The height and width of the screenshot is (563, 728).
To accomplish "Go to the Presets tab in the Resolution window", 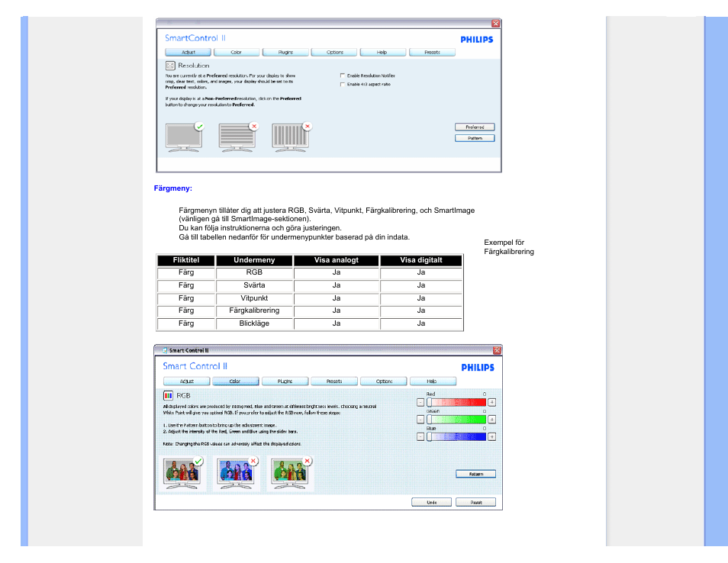I will pos(432,53).
